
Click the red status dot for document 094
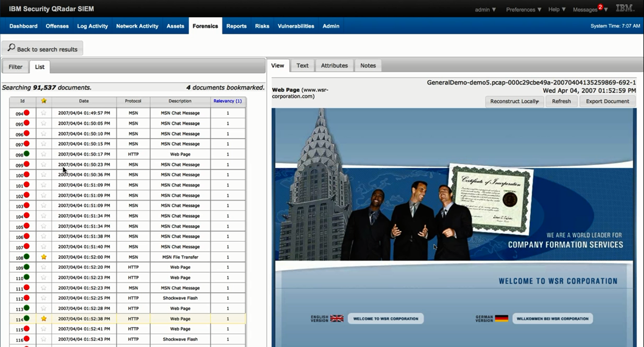click(x=27, y=113)
